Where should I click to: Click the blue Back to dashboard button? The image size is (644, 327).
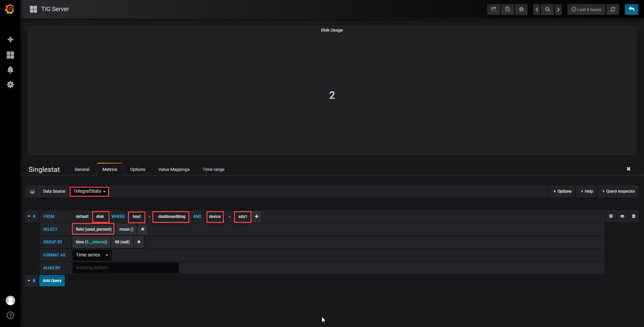[631, 9]
